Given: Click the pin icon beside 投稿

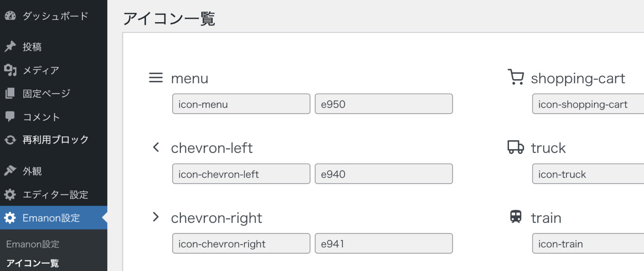Looking at the screenshot, I should (x=10, y=46).
